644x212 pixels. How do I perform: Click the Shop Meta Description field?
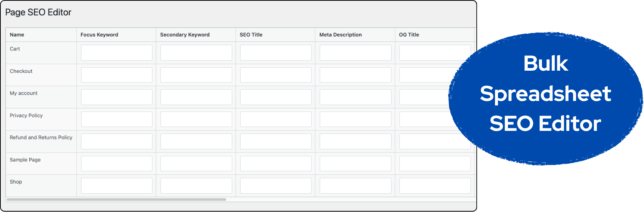click(x=355, y=186)
